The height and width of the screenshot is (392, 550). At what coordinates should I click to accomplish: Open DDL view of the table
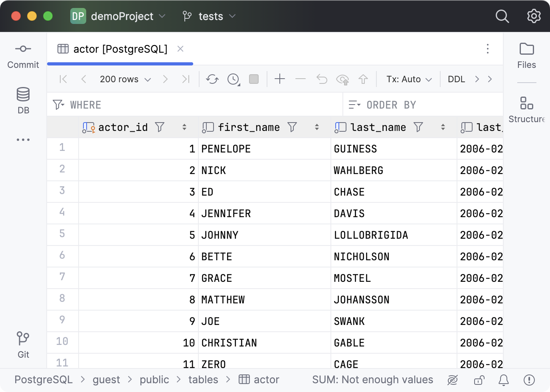(x=456, y=79)
